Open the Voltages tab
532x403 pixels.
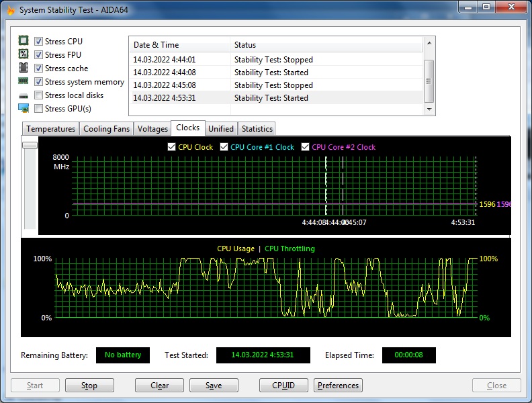tap(152, 129)
